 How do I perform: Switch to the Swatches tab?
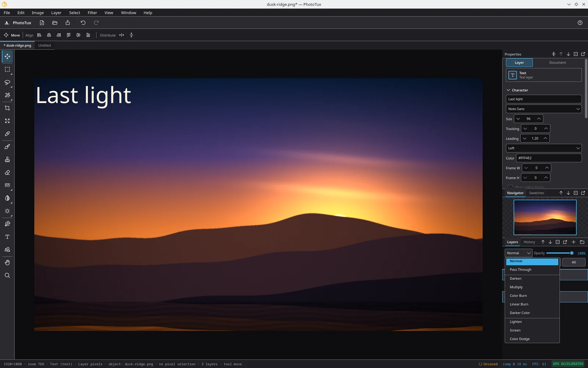pos(537,193)
